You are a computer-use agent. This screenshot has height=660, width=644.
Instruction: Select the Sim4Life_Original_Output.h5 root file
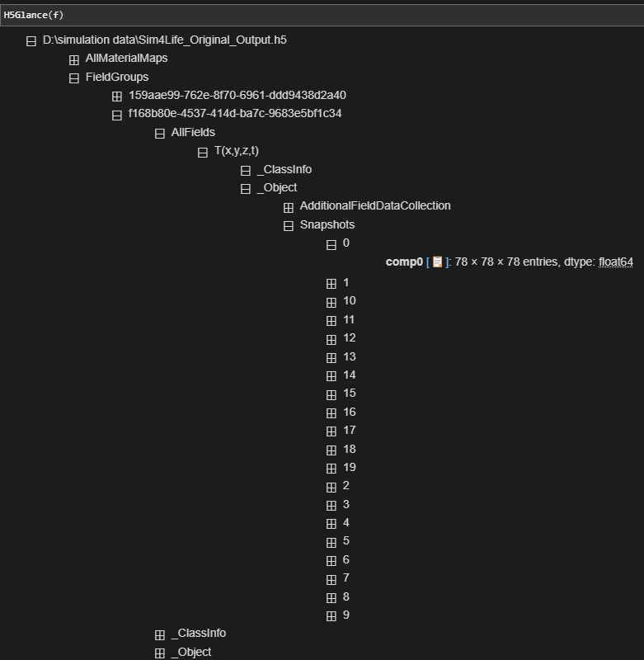(x=165, y=40)
